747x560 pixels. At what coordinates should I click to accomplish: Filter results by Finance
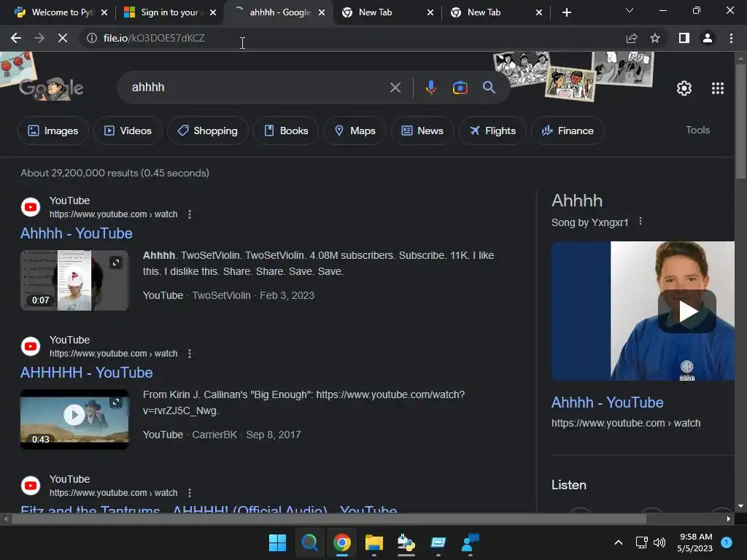click(568, 131)
